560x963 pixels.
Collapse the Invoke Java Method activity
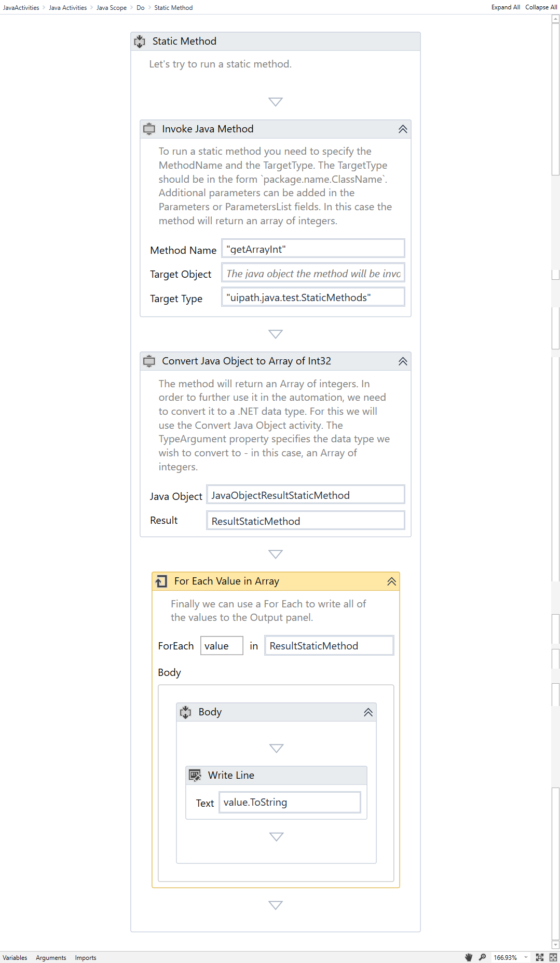(403, 129)
